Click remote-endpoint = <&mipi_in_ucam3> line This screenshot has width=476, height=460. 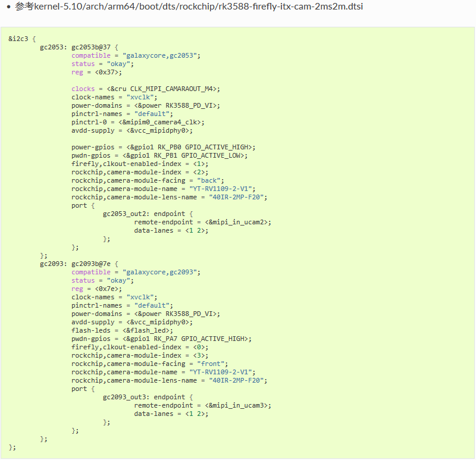tap(202, 405)
